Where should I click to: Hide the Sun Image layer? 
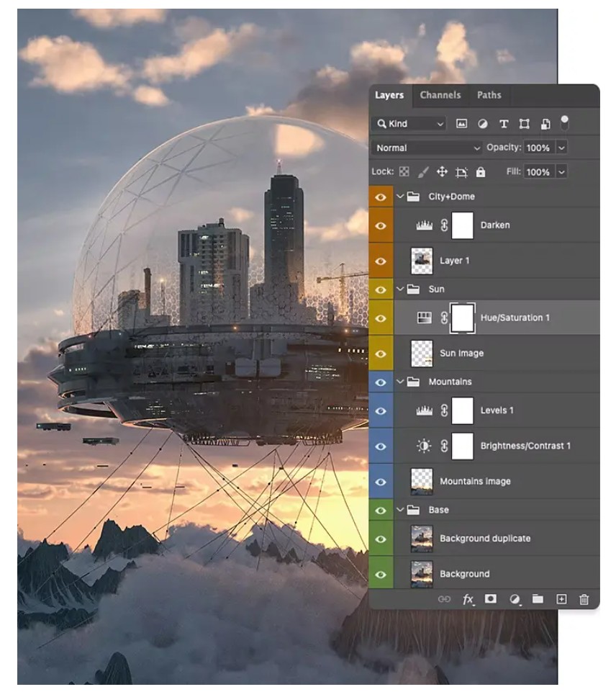click(x=381, y=354)
